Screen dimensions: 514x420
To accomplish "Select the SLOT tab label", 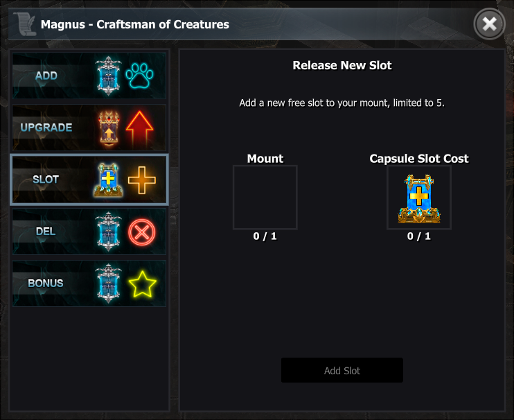I will (46, 180).
